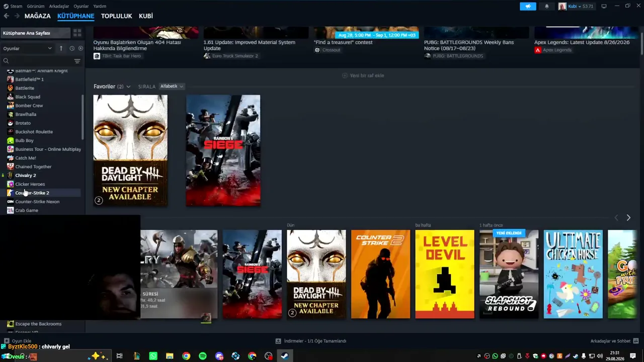This screenshot has height=362, width=644.
Task: Select Buckshot Roulette in game list
Action: [x=34, y=132]
